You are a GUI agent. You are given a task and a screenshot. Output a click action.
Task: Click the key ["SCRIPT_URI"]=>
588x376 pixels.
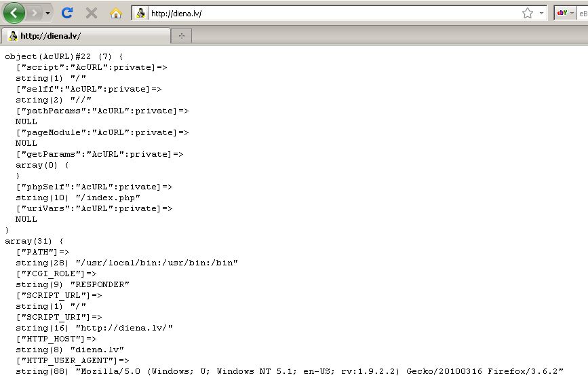[59, 318]
